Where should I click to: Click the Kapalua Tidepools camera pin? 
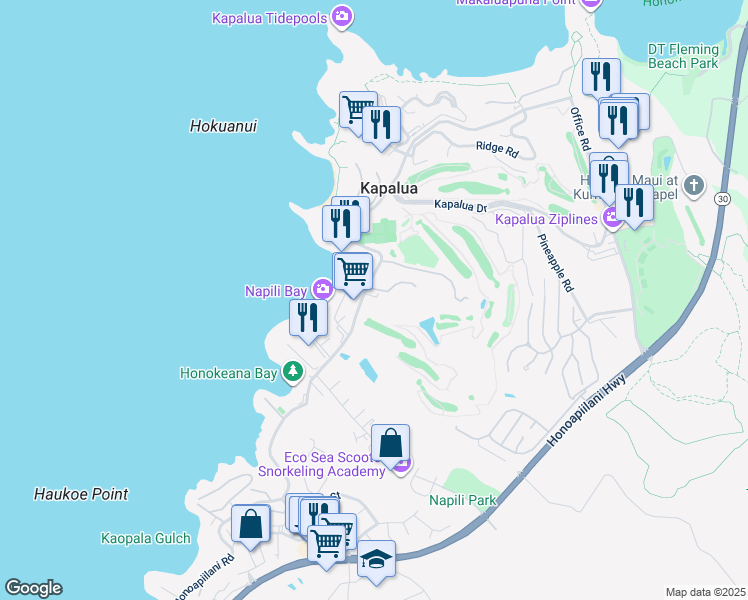pyautogui.click(x=341, y=17)
